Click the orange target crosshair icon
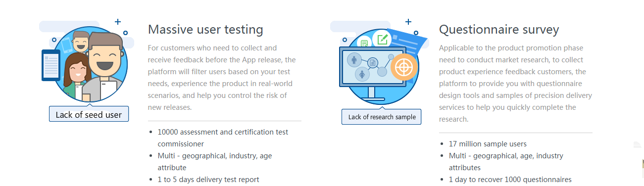 click(x=404, y=67)
